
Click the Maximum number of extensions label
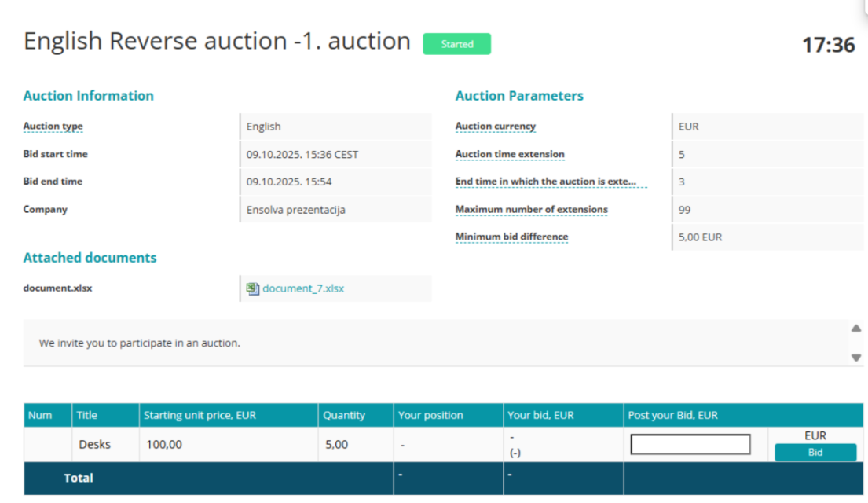point(531,209)
